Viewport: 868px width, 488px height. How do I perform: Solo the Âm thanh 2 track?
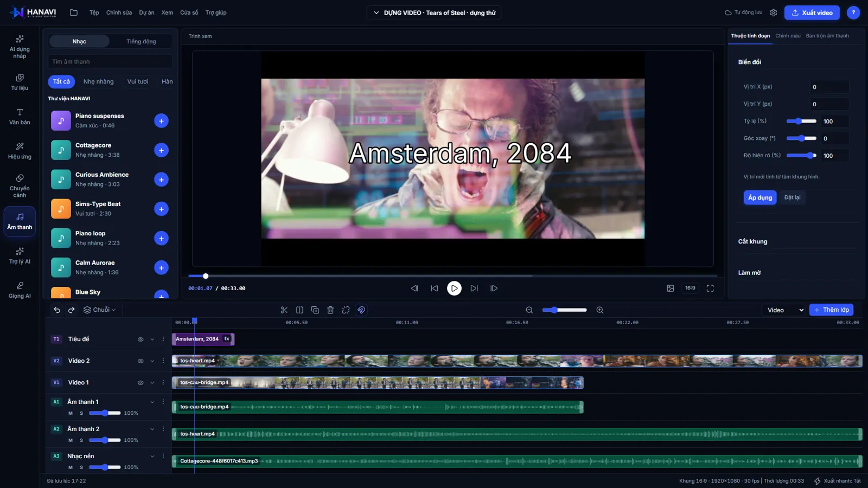(81, 440)
